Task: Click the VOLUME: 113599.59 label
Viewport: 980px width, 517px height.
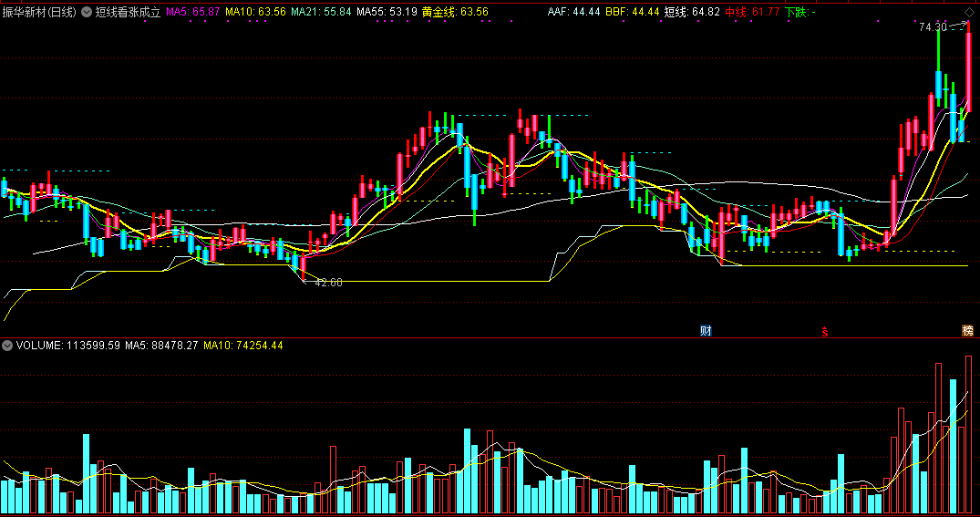Action: (68, 345)
